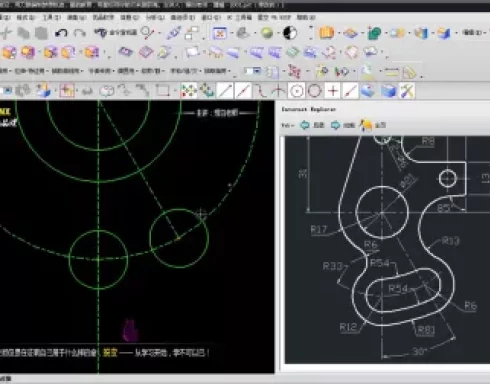
Task: Click the blue cube icon beside tools icon
Action: [x=389, y=91]
